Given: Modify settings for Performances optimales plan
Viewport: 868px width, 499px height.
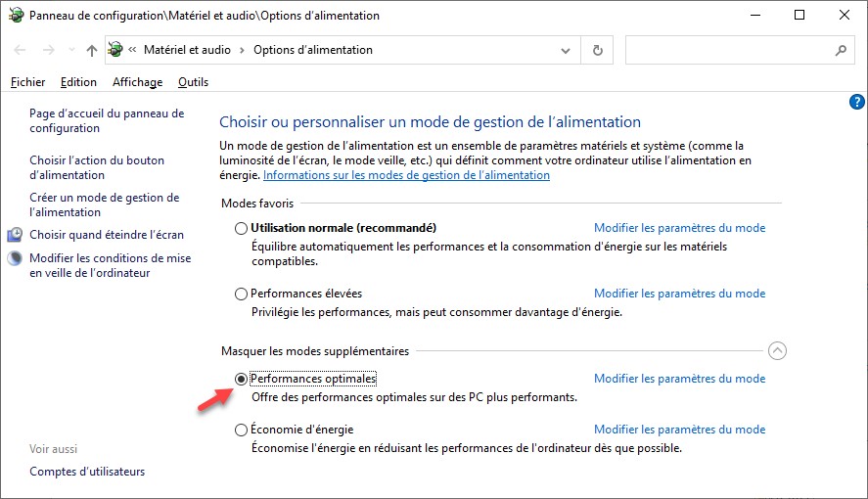Looking at the screenshot, I should tap(679, 379).
